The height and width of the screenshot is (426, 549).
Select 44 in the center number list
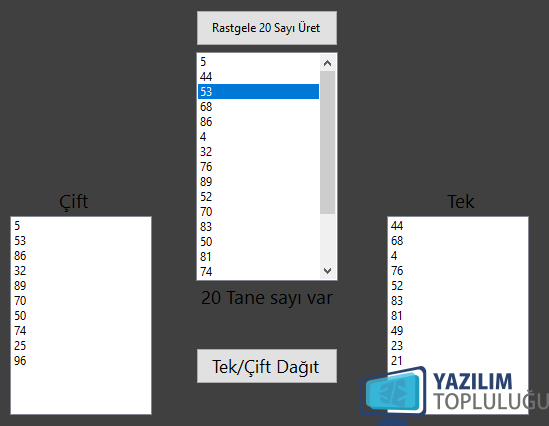click(x=258, y=77)
